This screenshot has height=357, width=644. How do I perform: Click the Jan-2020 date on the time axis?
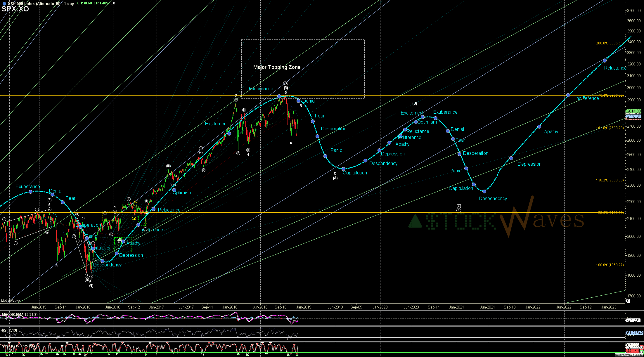click(x=380, y=307)
